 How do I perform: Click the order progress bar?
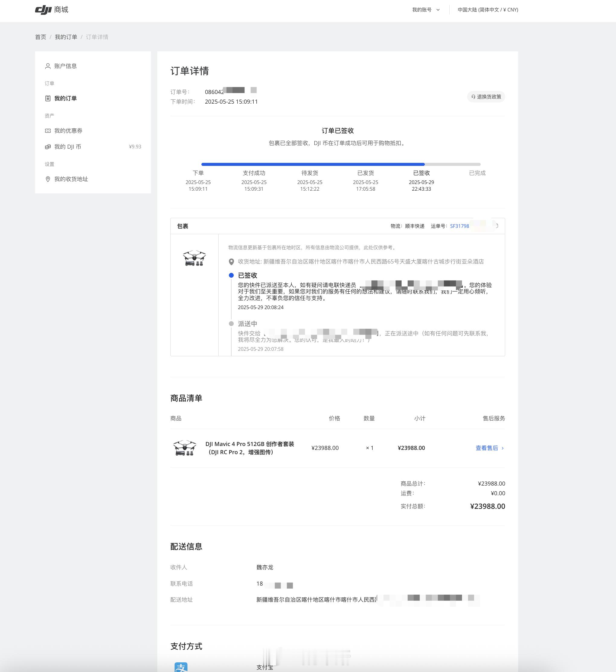(x=341, y=164)
